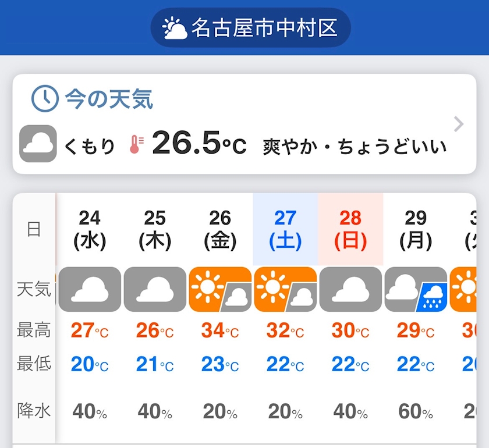489x448 pixels.
Task: Click the 爽やか・ちょうどいい comfort description
Action: [355, 145]
